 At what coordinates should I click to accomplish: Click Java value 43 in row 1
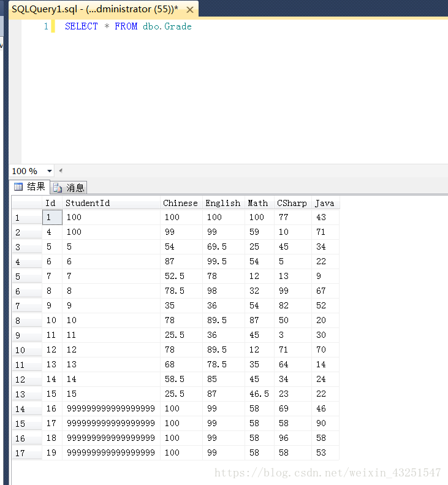pos(326,217)
